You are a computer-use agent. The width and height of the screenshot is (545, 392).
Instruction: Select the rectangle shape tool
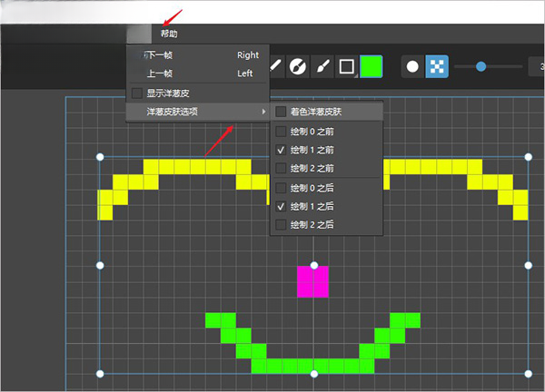tap(347, 66)
